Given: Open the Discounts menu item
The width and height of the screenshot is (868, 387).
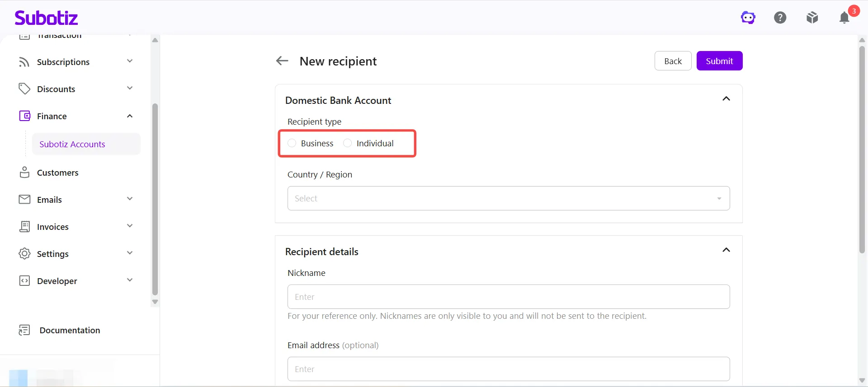Looking at the screenshot, I should pos(56,89).
